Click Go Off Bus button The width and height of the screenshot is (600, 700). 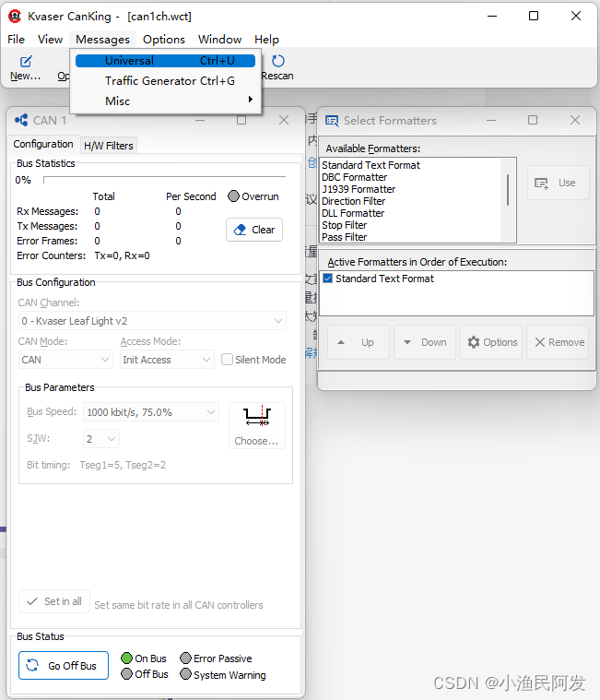64,666
